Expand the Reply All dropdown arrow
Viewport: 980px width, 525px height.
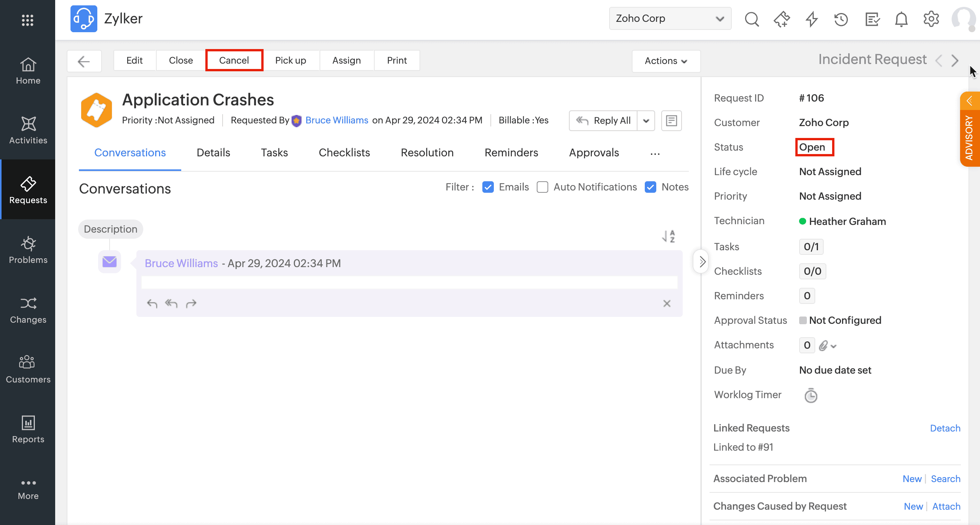click(x=646, y=121)
